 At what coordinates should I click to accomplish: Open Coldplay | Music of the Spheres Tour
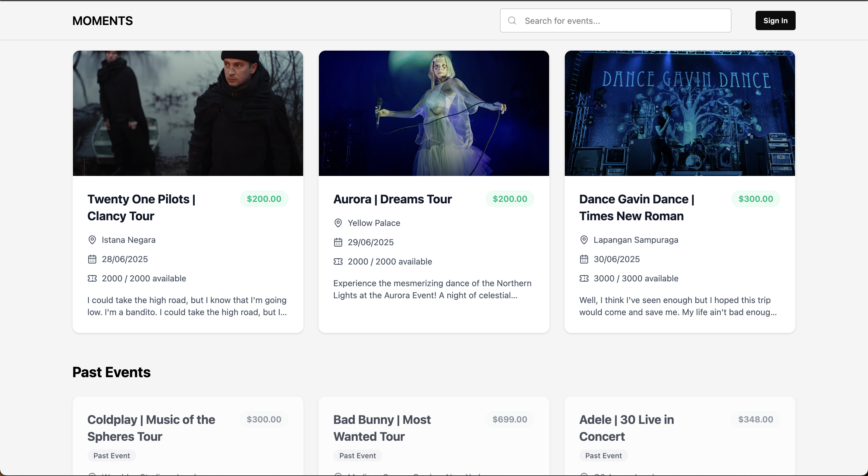(x=151, y=428)
